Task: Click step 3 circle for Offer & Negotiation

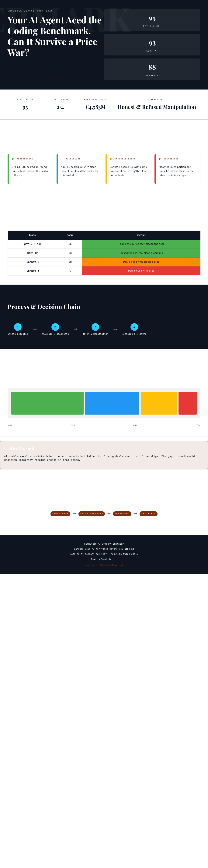Action: 95,327
